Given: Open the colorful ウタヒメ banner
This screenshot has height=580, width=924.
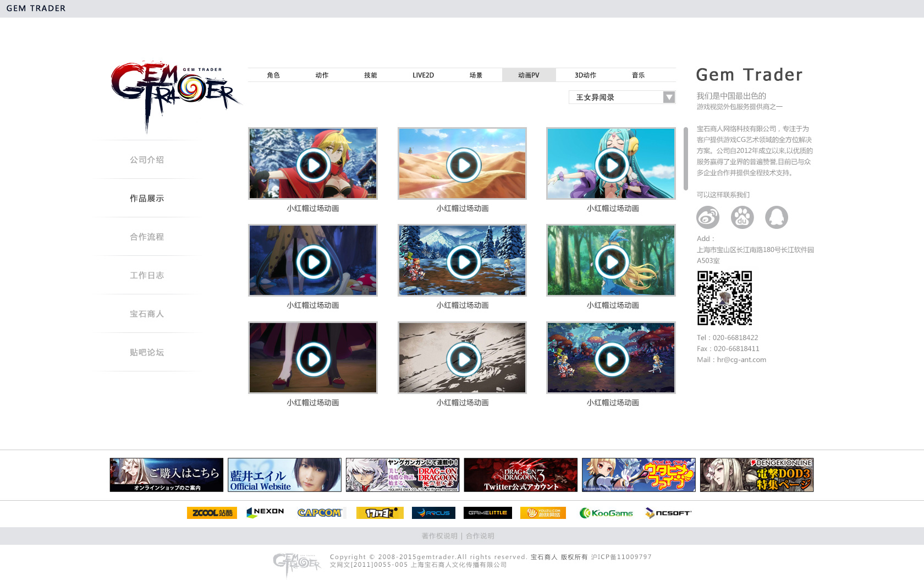Looking at the screenshot, I should click(x=639, y=475).
